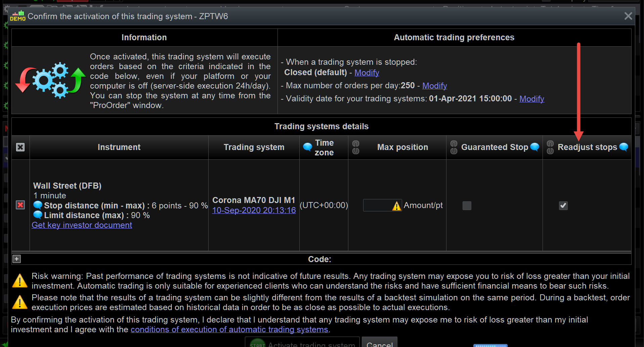Close the trading system confirmation dialog
The height and width of the screenshot is (347, 644).
pyautogui.click(x=628, y=16)
